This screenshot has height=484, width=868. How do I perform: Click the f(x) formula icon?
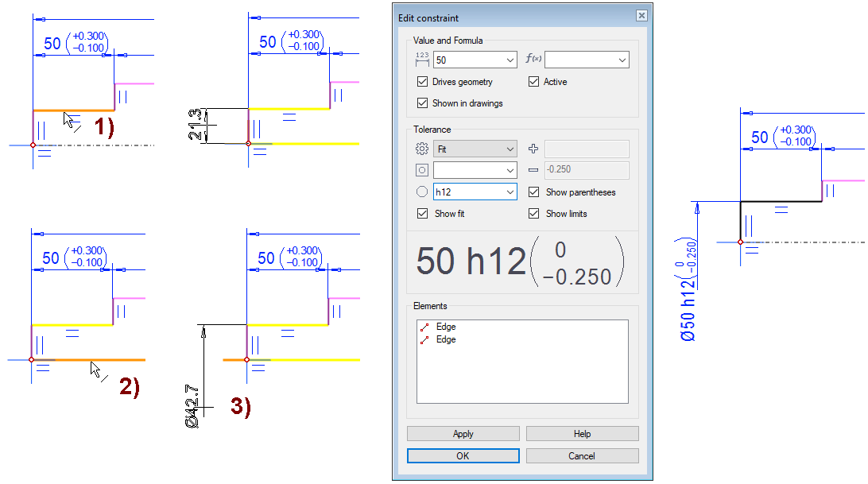click(533, 60)
